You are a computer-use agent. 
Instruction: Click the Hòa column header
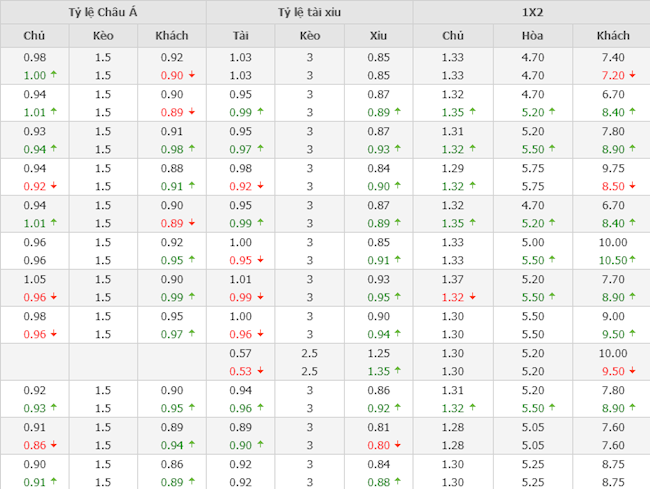click(x=531, y=36)
